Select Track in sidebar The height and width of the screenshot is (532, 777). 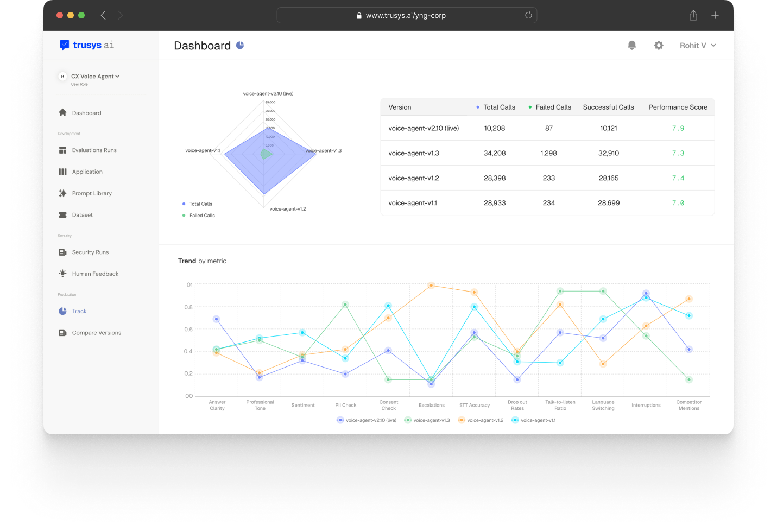73,311
